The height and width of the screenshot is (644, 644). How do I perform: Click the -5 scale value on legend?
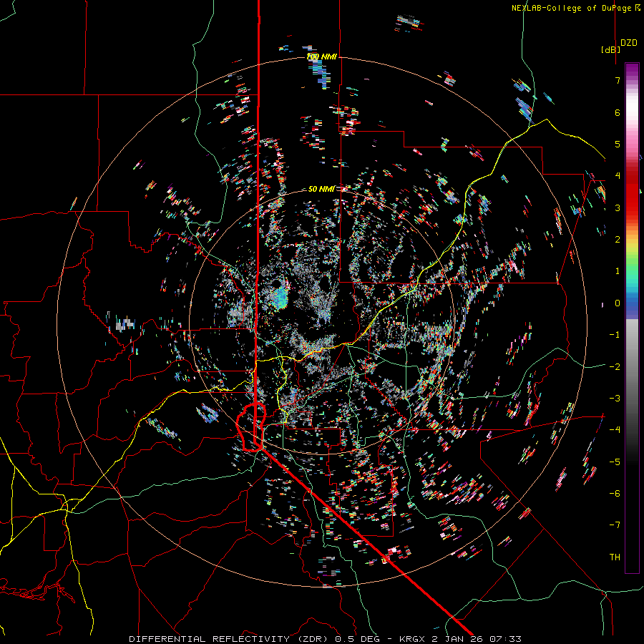(615, 462)
